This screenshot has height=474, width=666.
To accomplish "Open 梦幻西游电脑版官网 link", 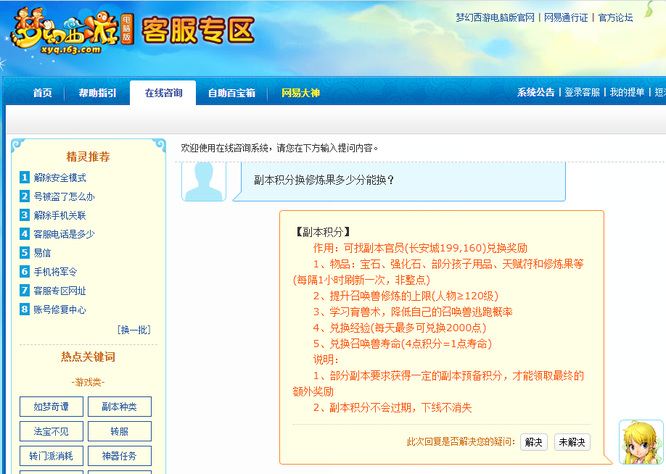I will coord(495,17).
